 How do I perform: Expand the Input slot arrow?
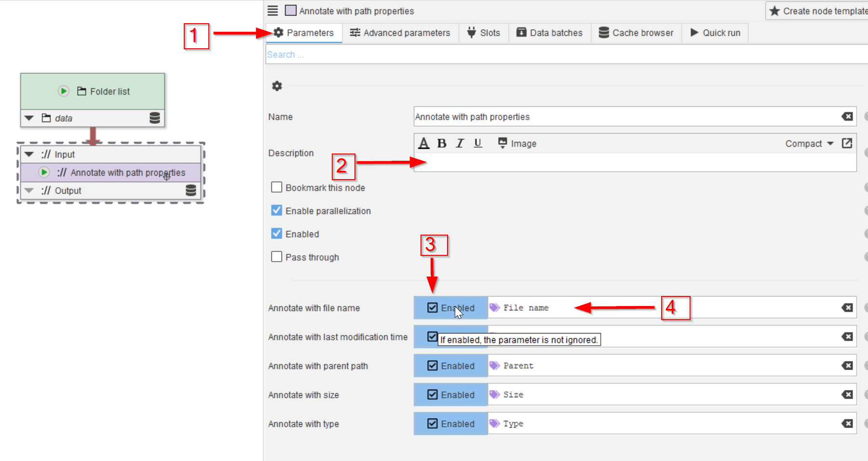(29, 154)
